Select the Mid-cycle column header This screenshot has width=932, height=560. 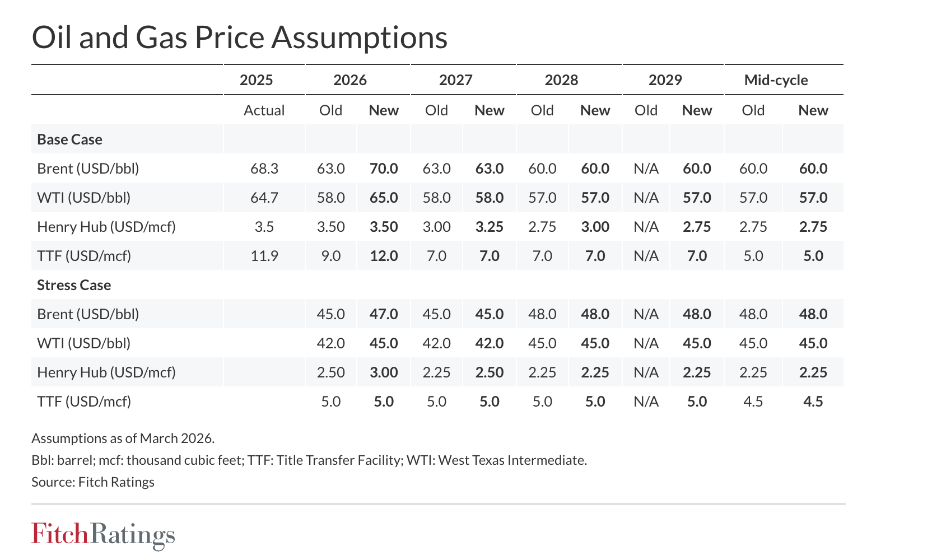pos(776,80)
